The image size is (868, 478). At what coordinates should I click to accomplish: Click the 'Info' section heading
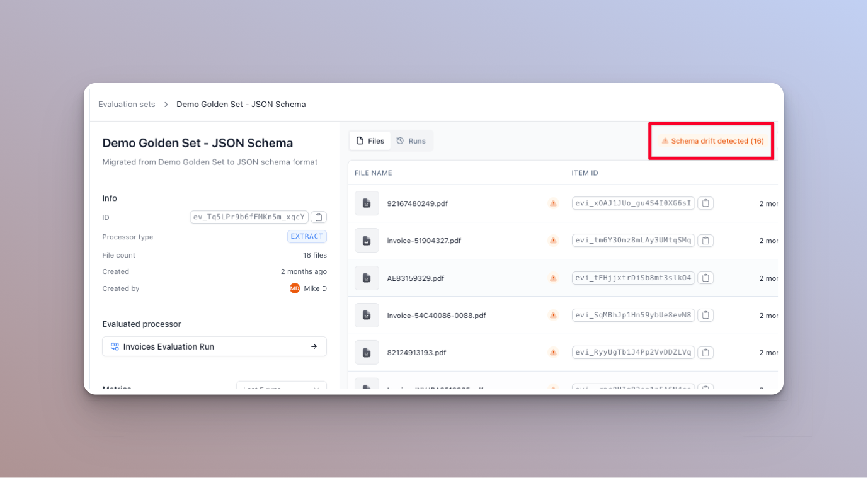110,198
